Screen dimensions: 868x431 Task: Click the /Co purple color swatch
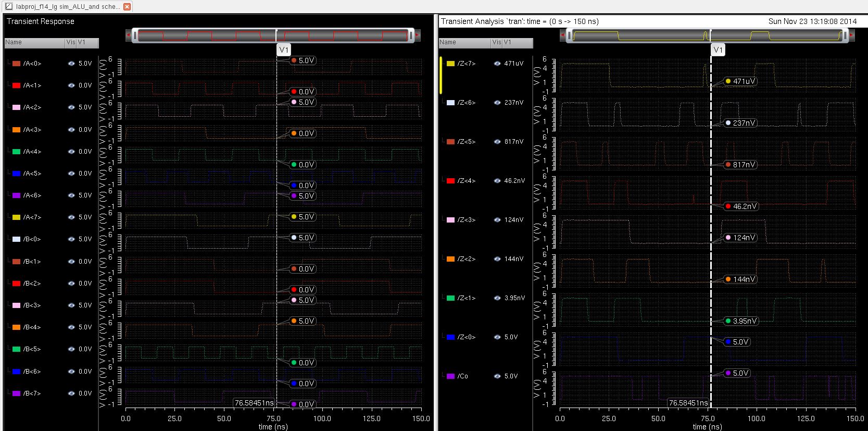coord(450,376)
